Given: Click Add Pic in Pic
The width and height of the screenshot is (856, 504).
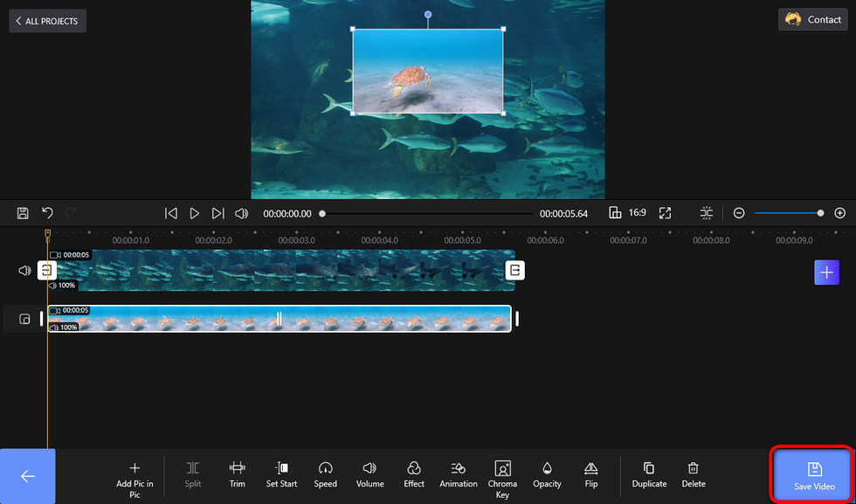Looking at the screenshot, I should (135, 480).
